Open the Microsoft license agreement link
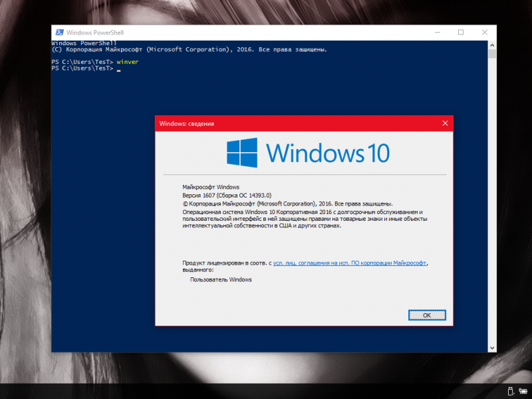Viewport: 532px width, 399px height. click(x=350, y=263)
